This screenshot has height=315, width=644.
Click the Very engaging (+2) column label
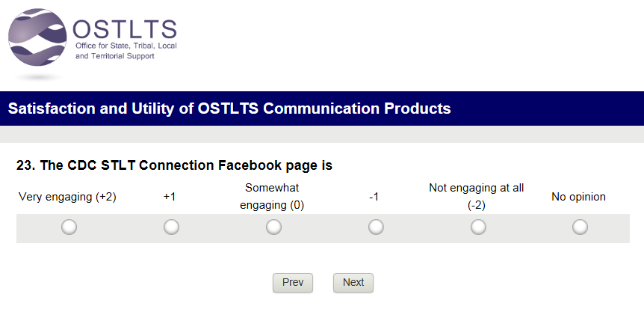[x=67, y=197]
